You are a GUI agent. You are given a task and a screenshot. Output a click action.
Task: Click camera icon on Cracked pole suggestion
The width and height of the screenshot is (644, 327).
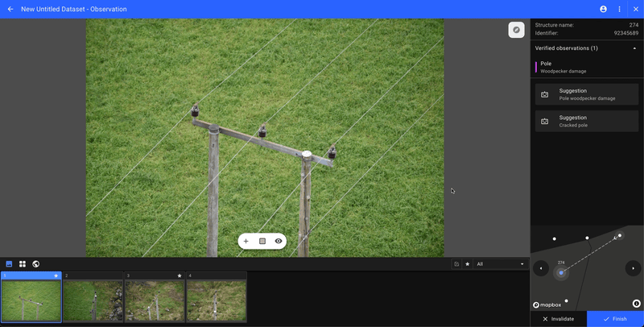545,121
